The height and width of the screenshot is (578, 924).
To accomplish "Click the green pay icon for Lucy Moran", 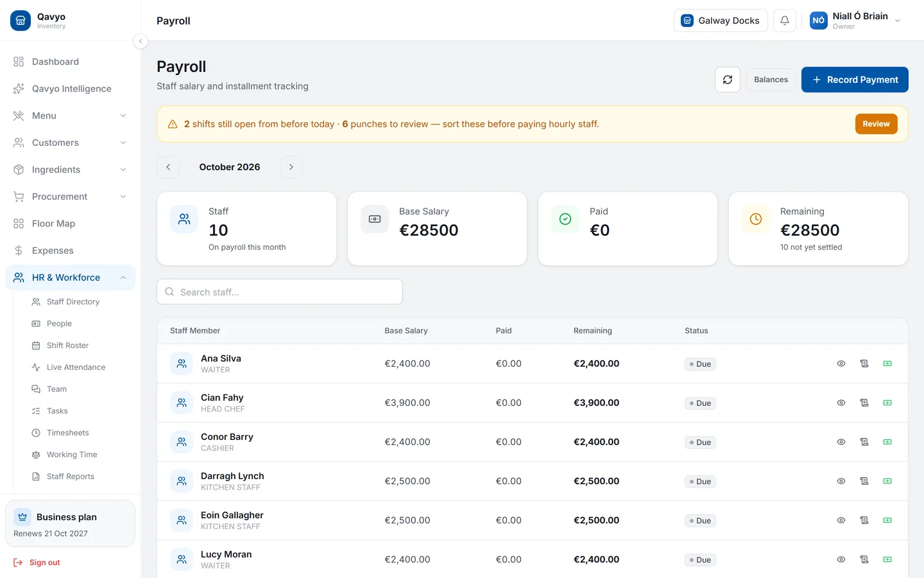I will pyautogui.click(x=887, y=559).
